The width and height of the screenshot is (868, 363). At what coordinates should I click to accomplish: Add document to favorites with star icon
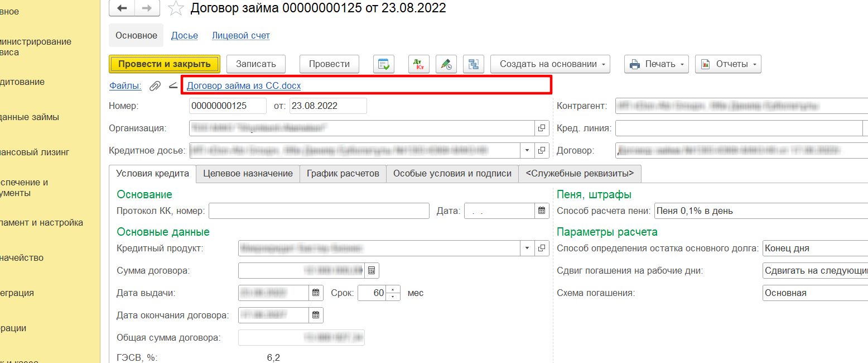pyautogui.click(x=176, y=8)
